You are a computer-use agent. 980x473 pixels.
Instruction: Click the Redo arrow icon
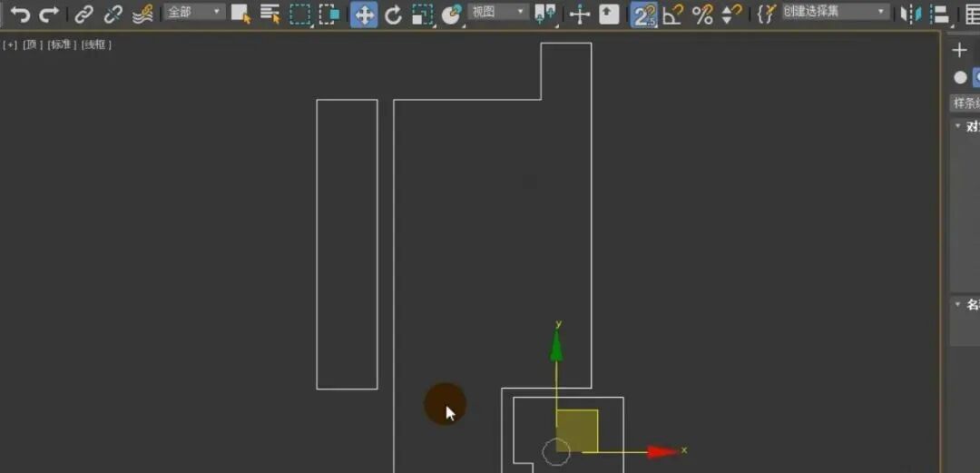[49, 14]
